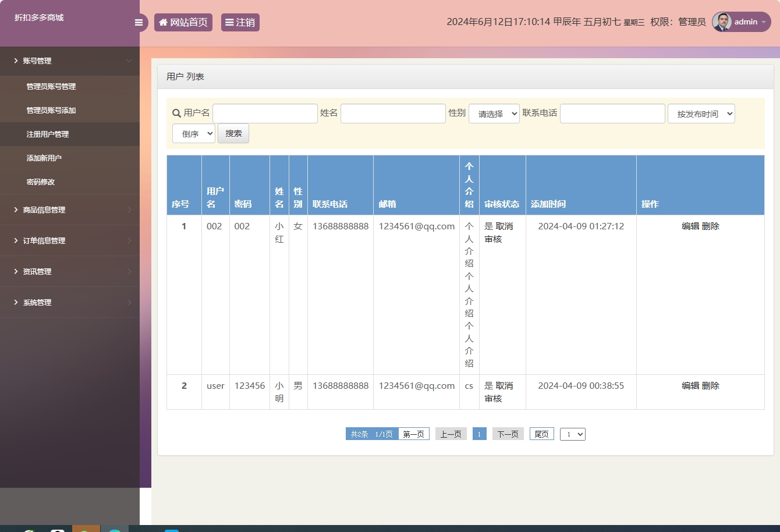Image resolution: width=780 pixels, height=532 pixels.
Task: Click the magnifier icon in the search bar
Action: pyautogui.click(x=176, y=113)
